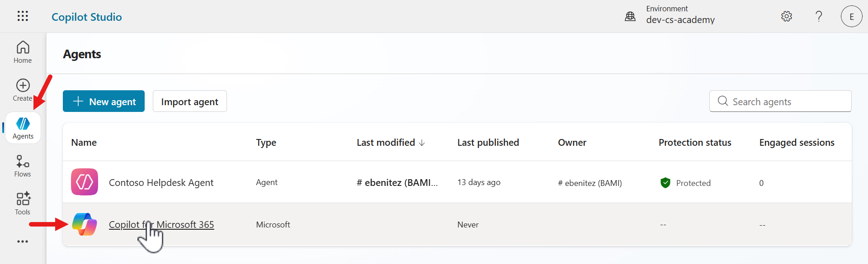Expand the sidebar more options ellipsis
This screenshot has height=264, width=868.
pos(23,241)
